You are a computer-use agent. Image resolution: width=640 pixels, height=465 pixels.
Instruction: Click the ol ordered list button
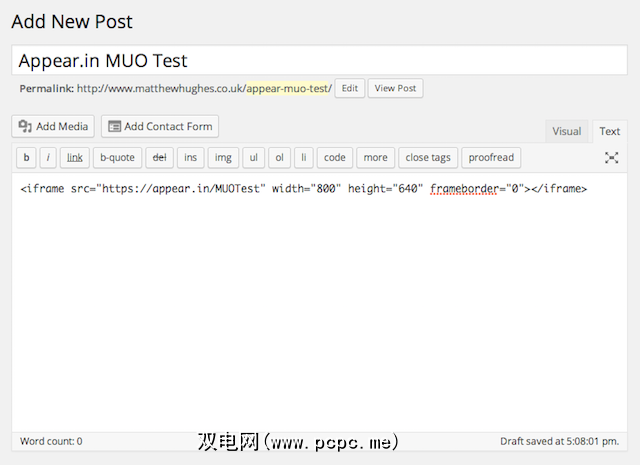(279, 158)
